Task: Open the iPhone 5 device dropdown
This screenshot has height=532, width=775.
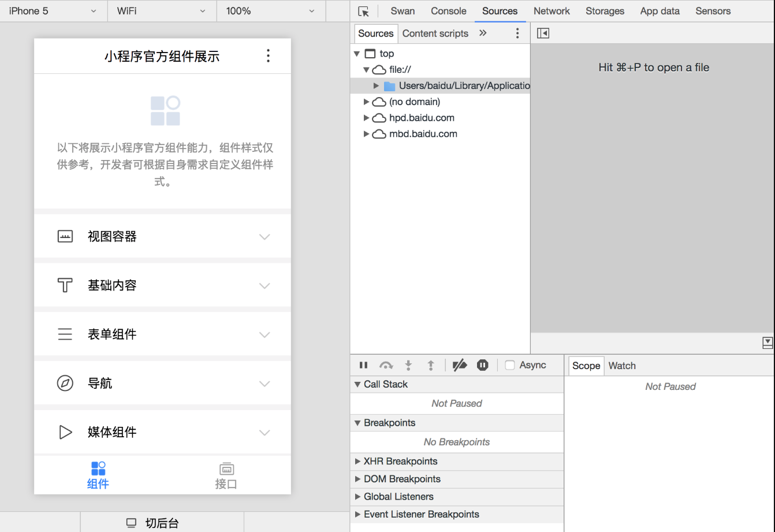Action: click(53, 11)
